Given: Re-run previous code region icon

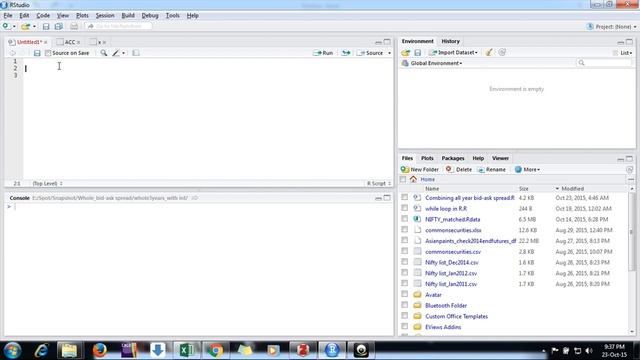Looking at the screenshot, I should [x=346, y=53].
